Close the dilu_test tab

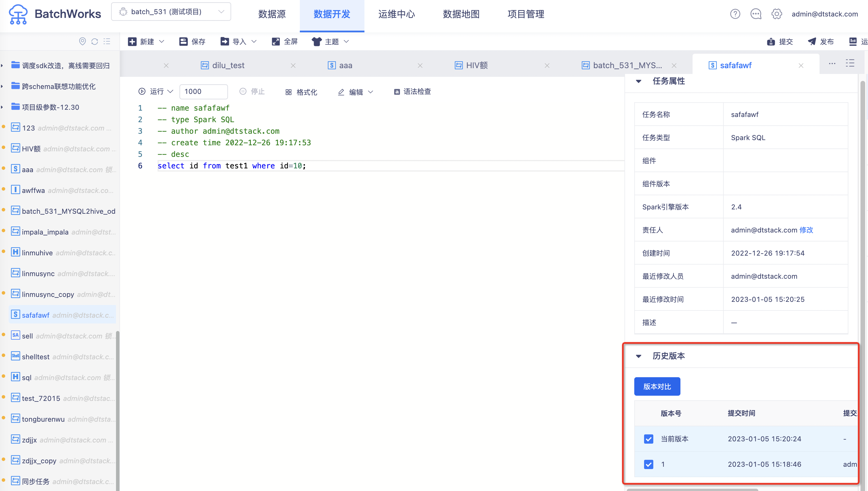(293, 66)
